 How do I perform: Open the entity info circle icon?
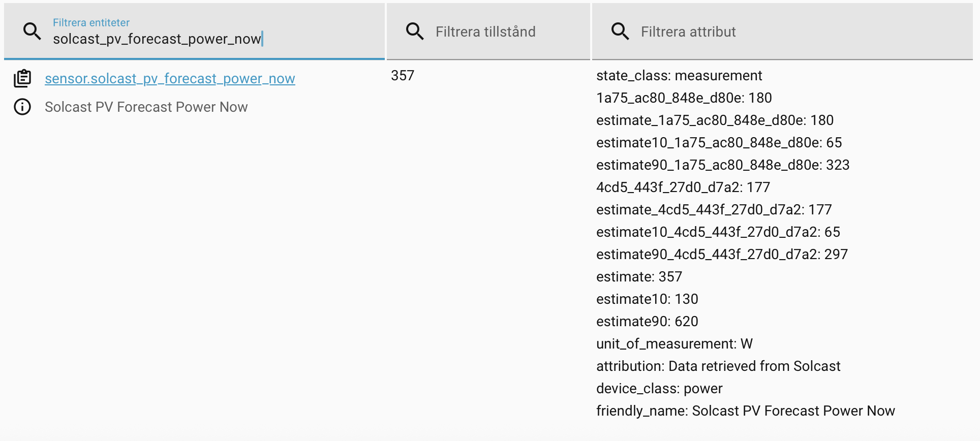(22, 107)
